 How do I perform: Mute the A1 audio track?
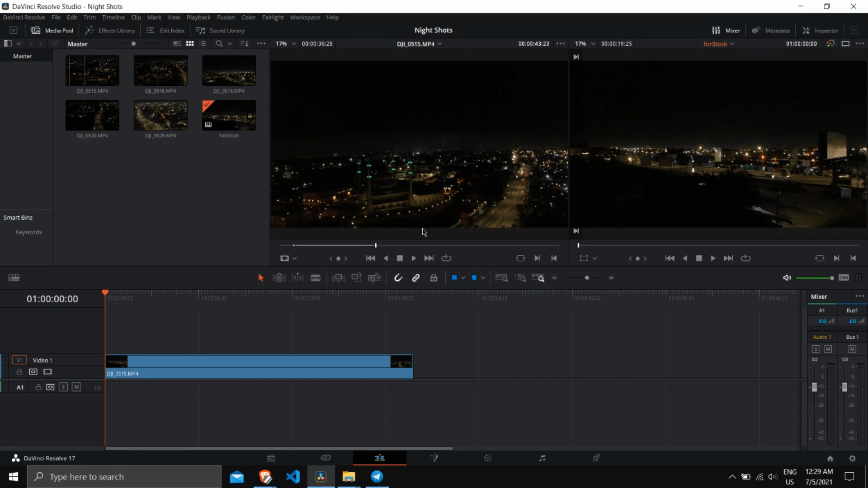[x=76, y=387]
